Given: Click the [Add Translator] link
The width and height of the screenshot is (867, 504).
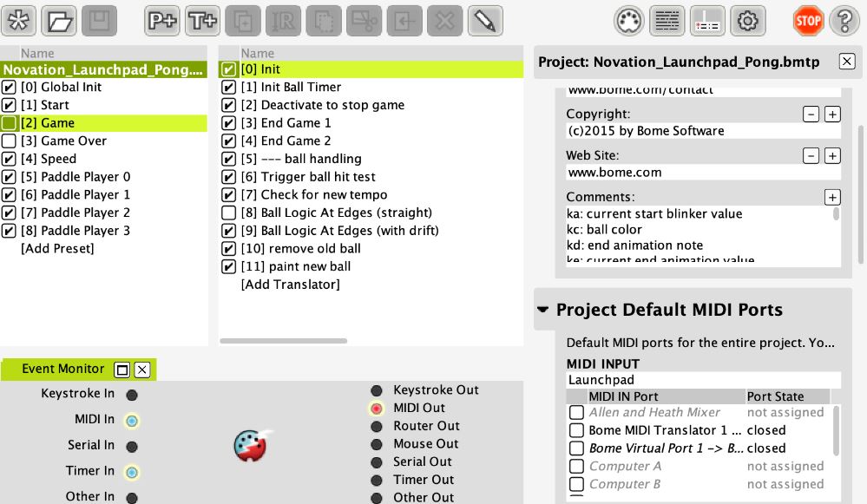Looking at the screenshot, I should [290, 285].
